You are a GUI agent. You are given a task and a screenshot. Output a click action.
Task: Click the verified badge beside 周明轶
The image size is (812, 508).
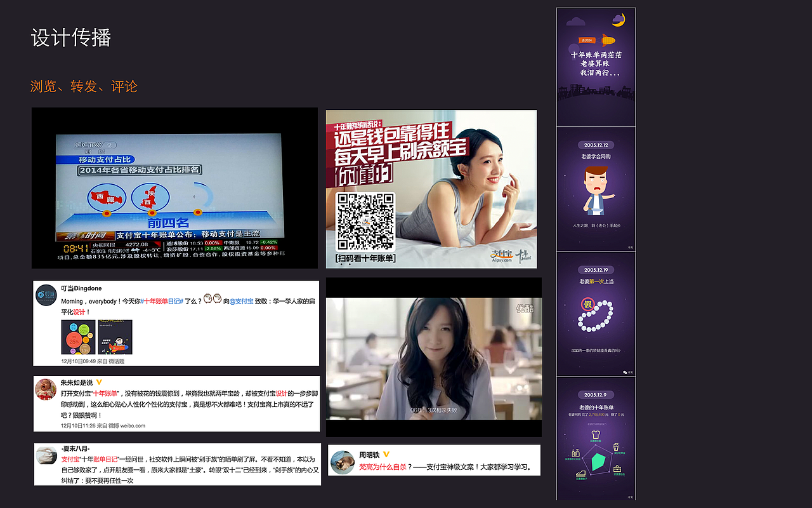[x=386, y=455]
